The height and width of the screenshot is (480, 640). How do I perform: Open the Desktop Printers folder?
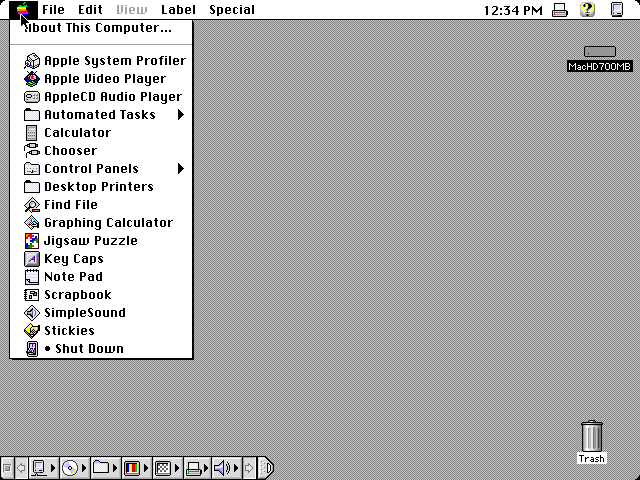(101, 187)
